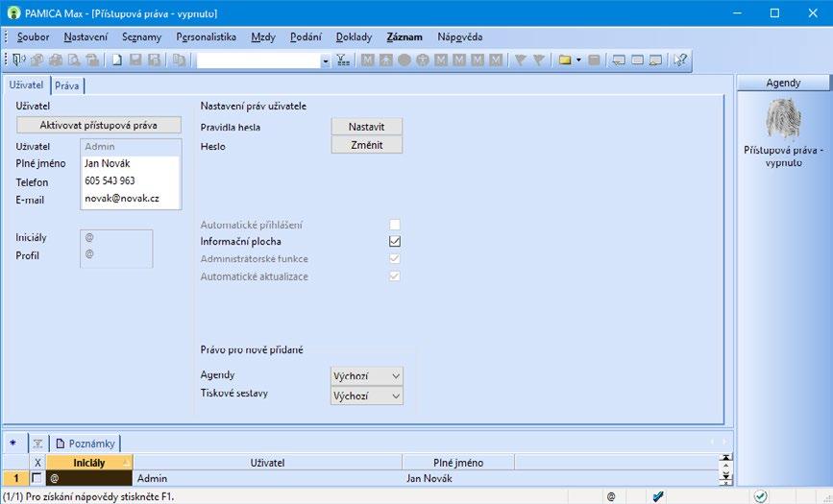Open the Tiskové sestavy Výchozí dropdown

tap(367, 396)
